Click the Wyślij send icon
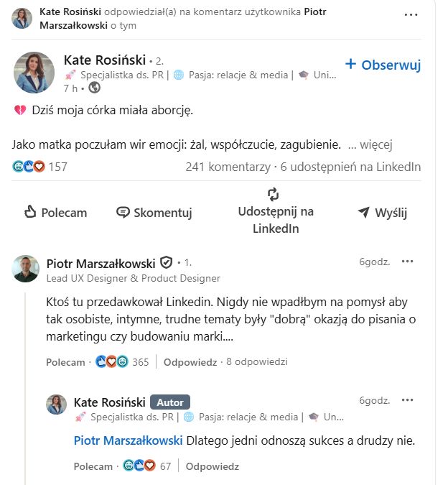 363,212
